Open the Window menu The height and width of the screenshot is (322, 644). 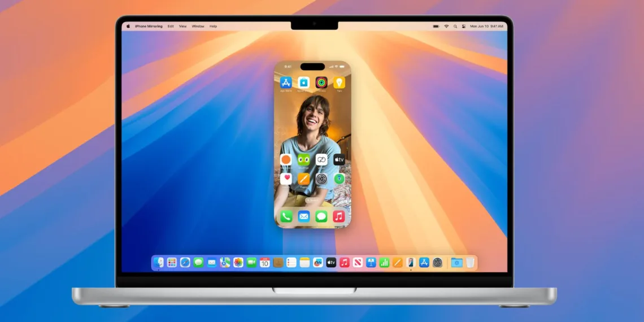(x=198, y=27)
